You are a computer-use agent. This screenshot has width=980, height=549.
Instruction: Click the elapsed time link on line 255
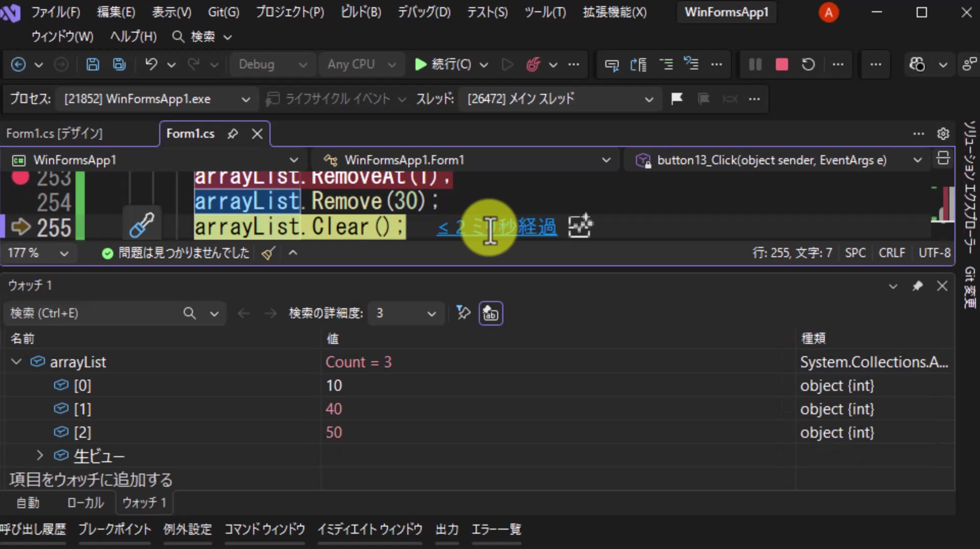(x=497, y=227)
